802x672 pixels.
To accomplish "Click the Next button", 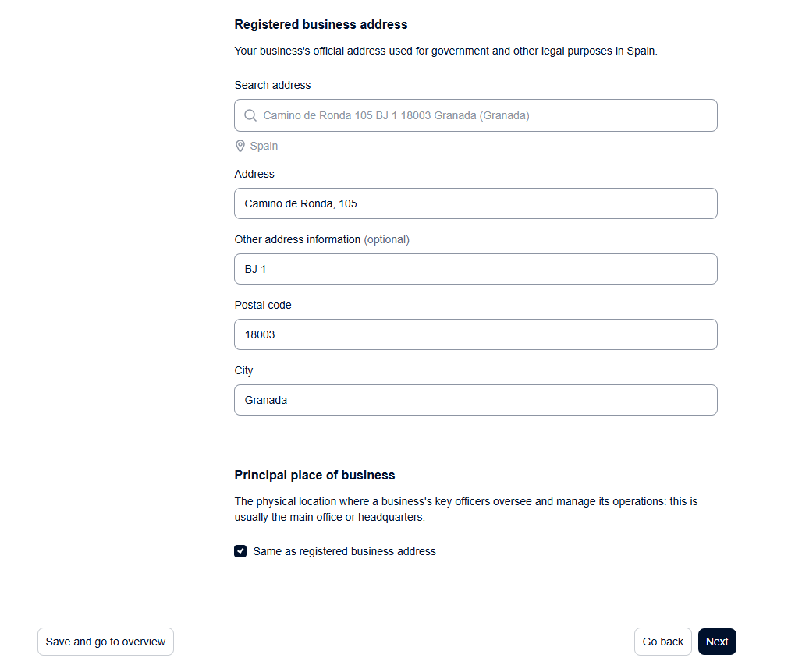I will click(717, 642).
